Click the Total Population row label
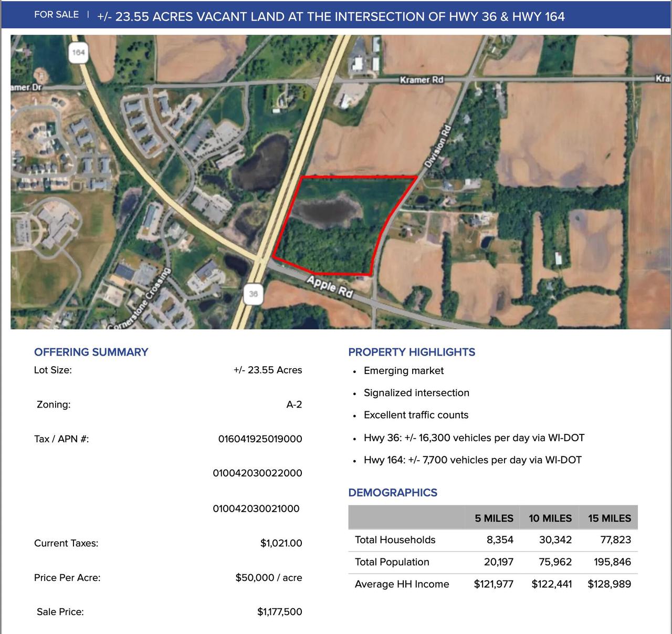672x634 pixels. (x=392, y=562)
